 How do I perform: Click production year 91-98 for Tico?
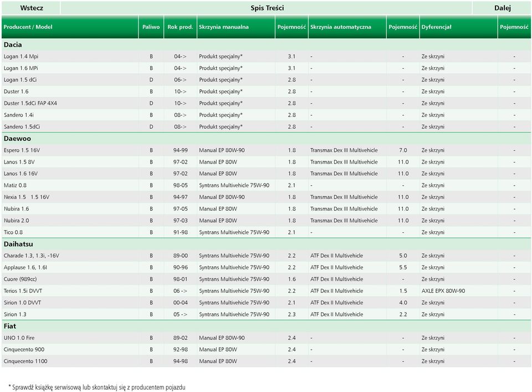pyautogui.click(x=180, y=232)
